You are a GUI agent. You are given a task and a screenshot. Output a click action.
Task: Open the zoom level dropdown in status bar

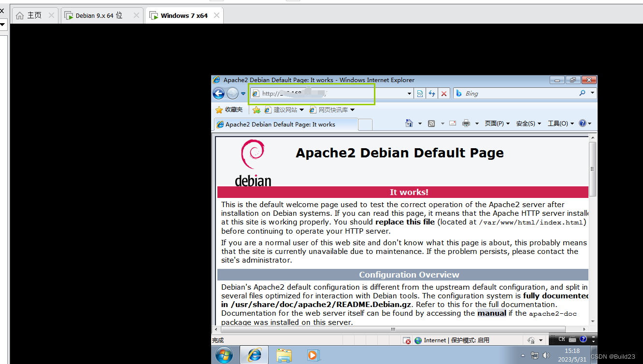tap(542, 340)
